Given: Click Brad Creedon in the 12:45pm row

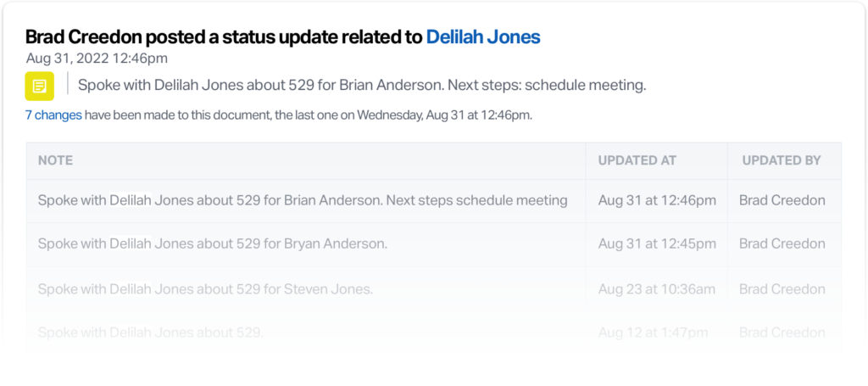Looking at the screenshot, I should (x=782, y=243).
